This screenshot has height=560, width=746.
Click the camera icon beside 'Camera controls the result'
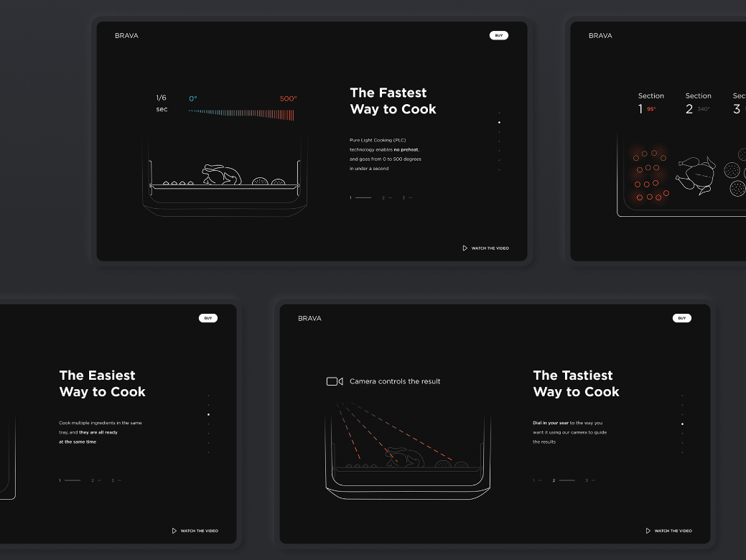pyautogui.click(x=335, y=381)
